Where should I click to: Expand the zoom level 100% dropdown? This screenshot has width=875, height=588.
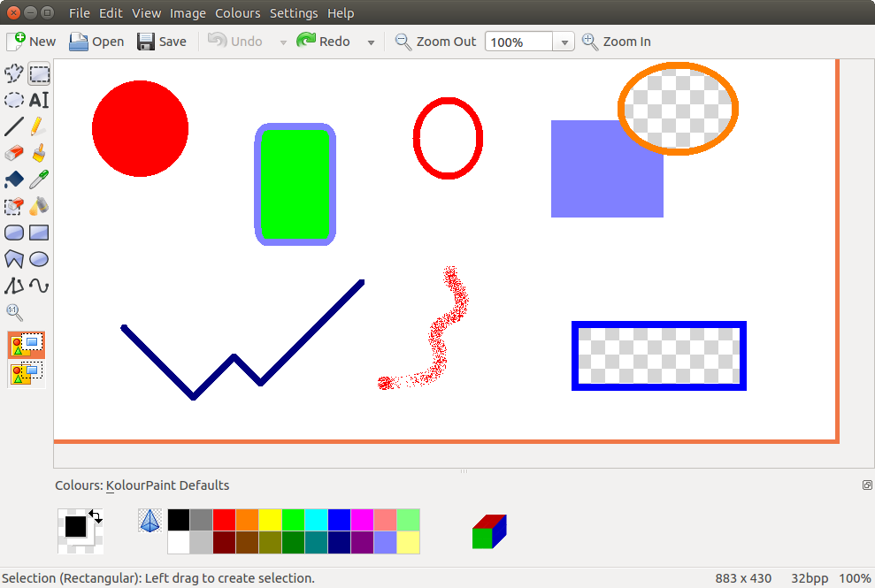(x=564, y=42)
